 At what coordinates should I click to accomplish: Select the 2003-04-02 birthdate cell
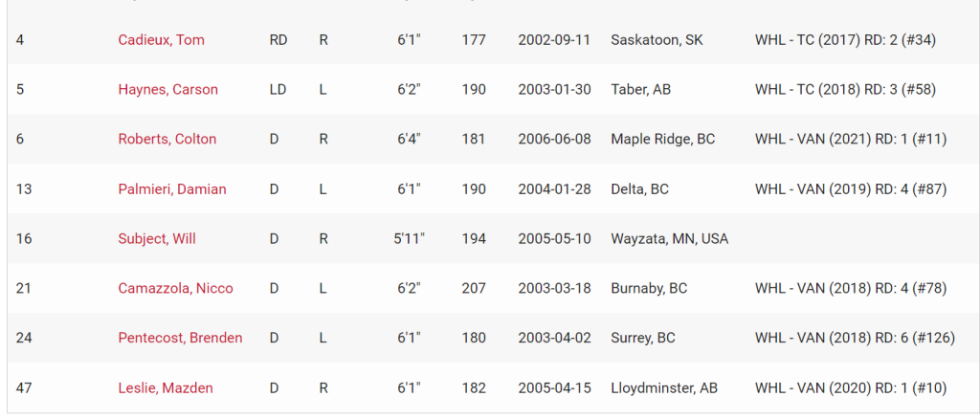pos(554,338)
